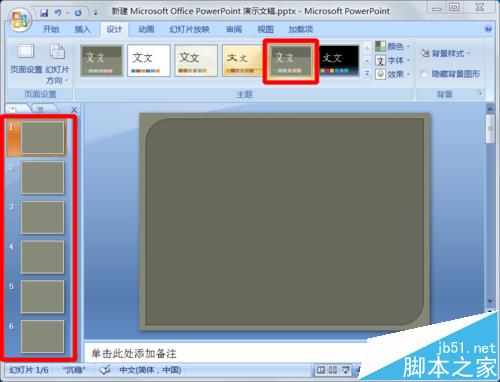Undo the last action
500x382 pixels.
pos(58,13)
